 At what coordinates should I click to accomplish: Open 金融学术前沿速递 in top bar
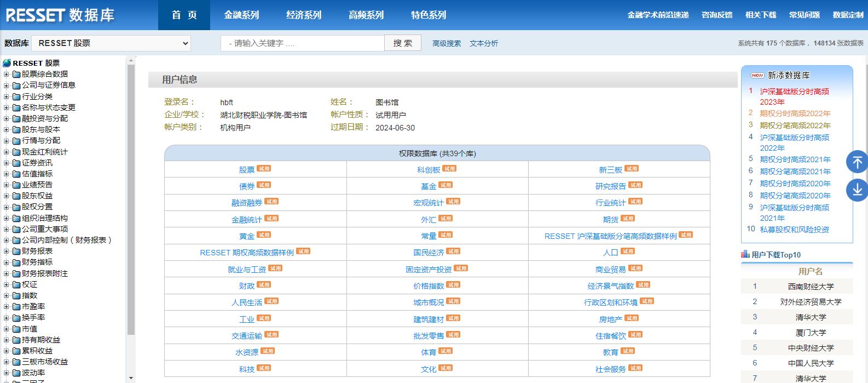coord(658,15)
